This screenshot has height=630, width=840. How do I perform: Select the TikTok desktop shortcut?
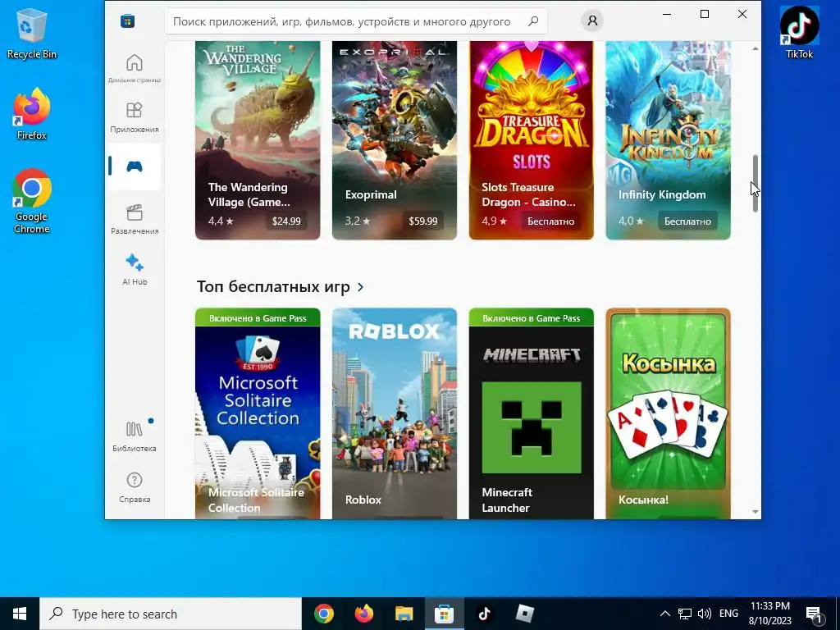click(x=799, y=32)
